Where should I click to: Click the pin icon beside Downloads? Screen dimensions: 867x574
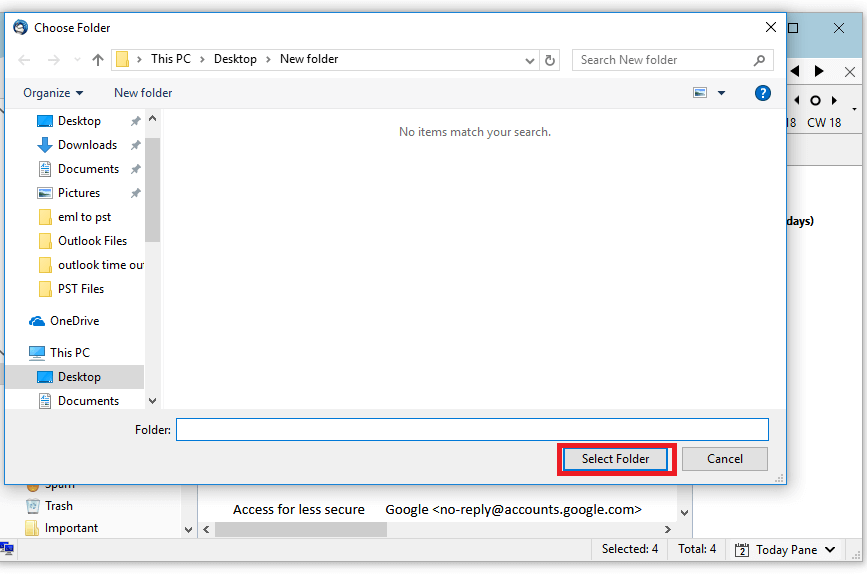coord(135,145)
